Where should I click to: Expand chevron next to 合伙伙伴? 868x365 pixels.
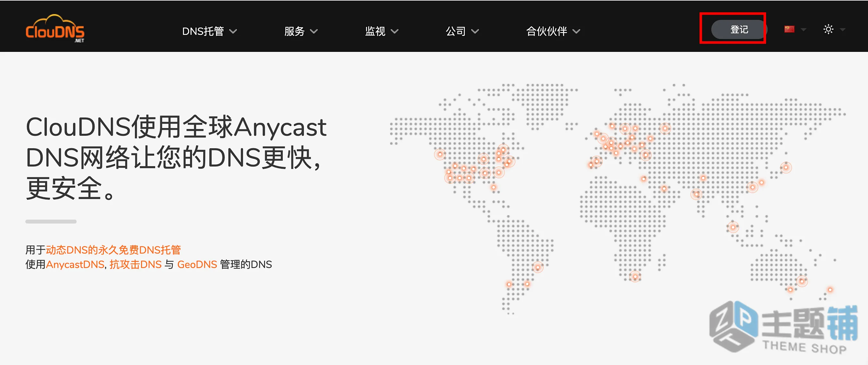coord(577,31)
